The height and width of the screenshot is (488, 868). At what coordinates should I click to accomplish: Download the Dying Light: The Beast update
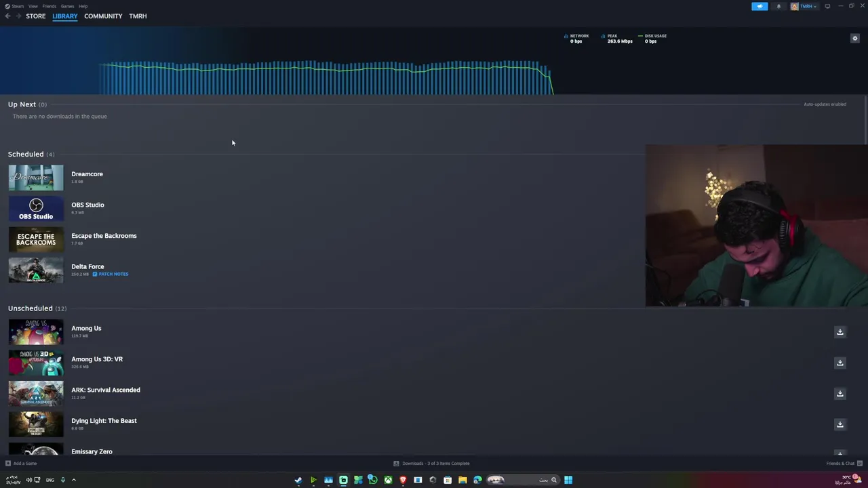[840, 424]
